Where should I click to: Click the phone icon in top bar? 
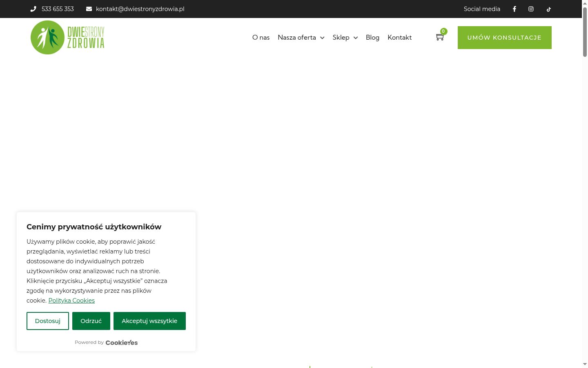click(33, 9)
